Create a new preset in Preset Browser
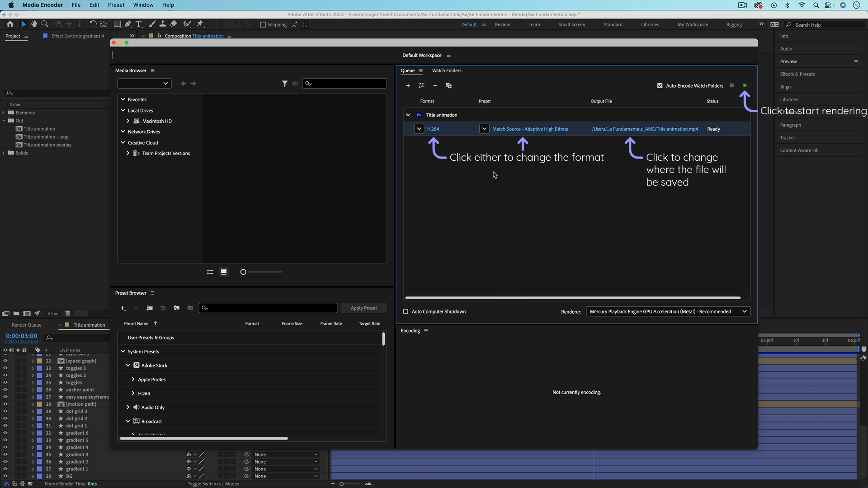This screenshot has width=868, height=488. point(123,308)
